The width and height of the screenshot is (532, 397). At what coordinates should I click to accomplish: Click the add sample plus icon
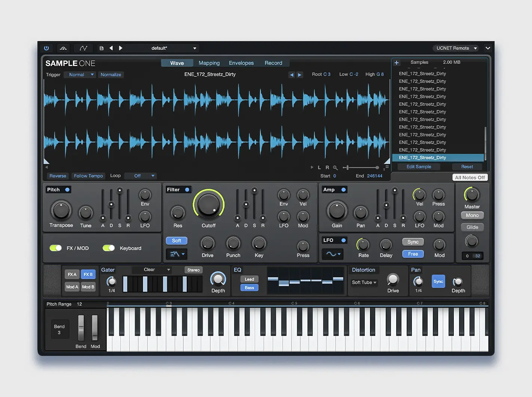click(x=397, y=63)
